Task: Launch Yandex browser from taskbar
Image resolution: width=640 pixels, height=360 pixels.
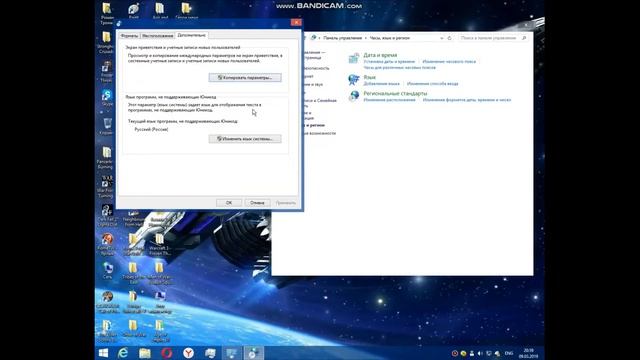Action: point(188,353)
